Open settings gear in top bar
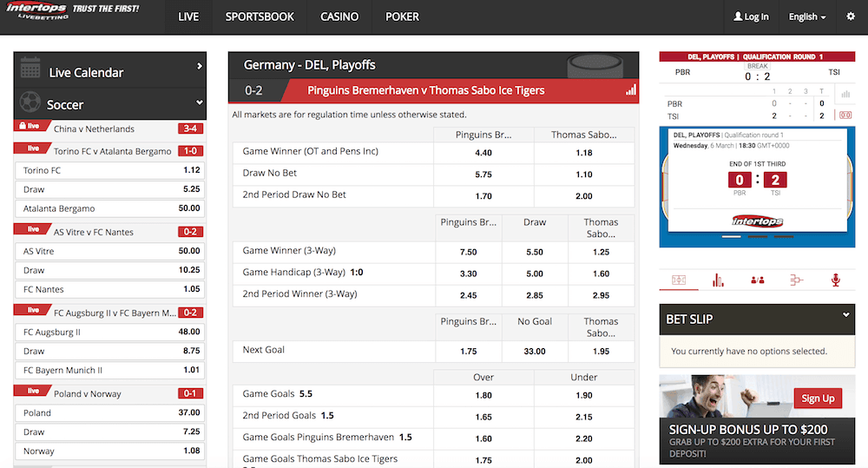This screenshot has width=868, height=468. [851, 16]
